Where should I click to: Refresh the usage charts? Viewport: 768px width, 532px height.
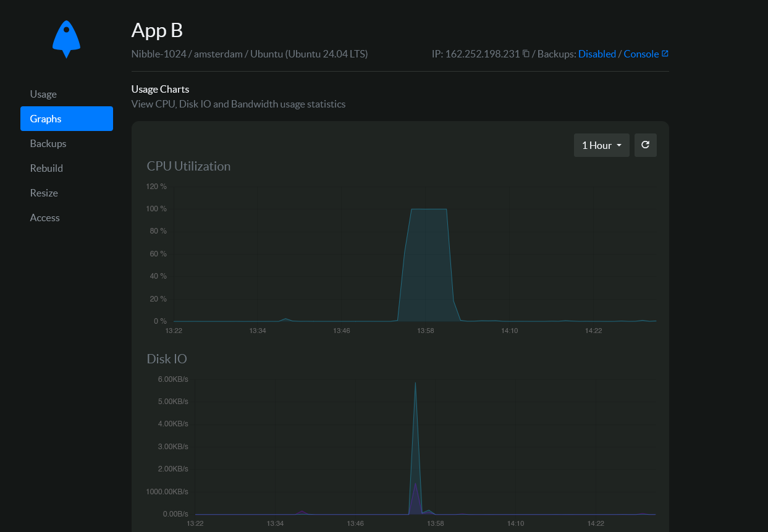645,145
